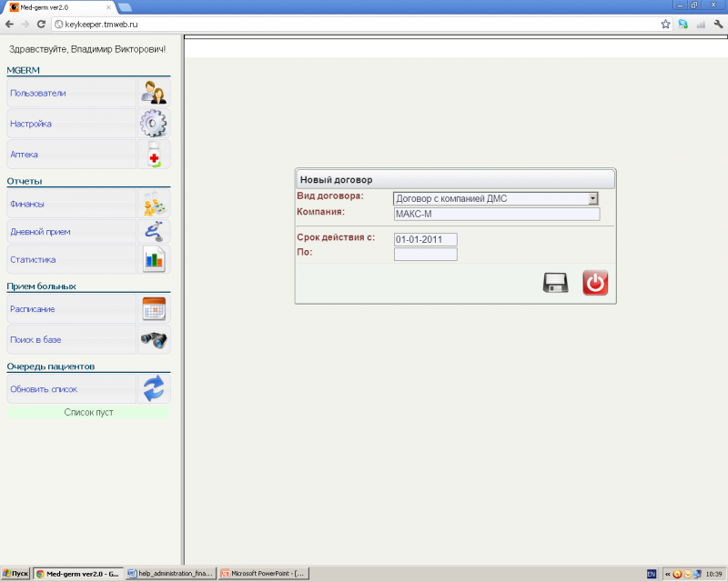Click the empty По end date field
The image size is (728, 582).
425,254
